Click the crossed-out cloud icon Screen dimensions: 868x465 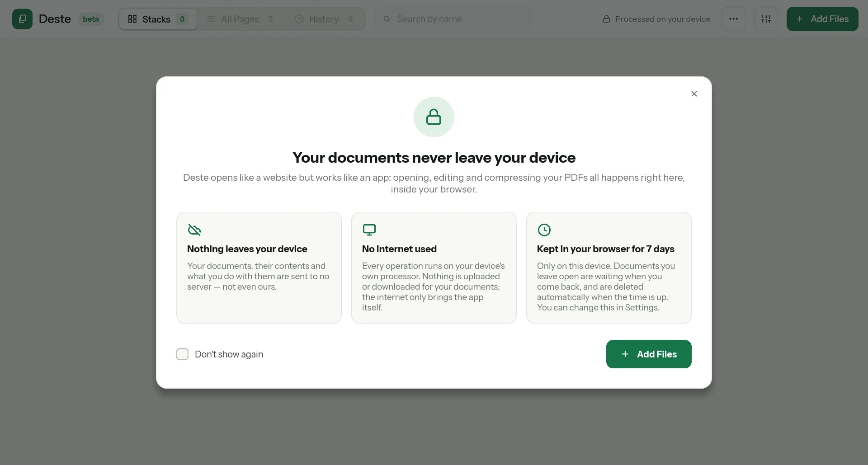click(x=194, y=230)
